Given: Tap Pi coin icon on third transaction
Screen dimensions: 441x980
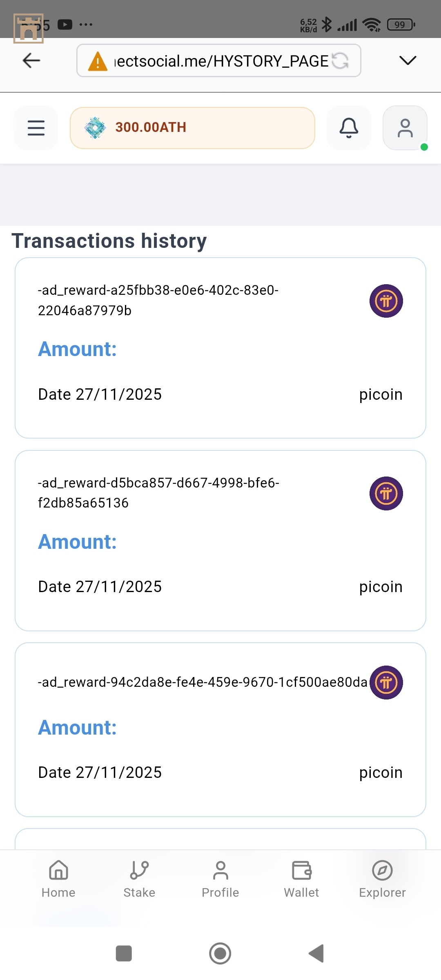Looking at the screenshot, I should tap(386, 682).
